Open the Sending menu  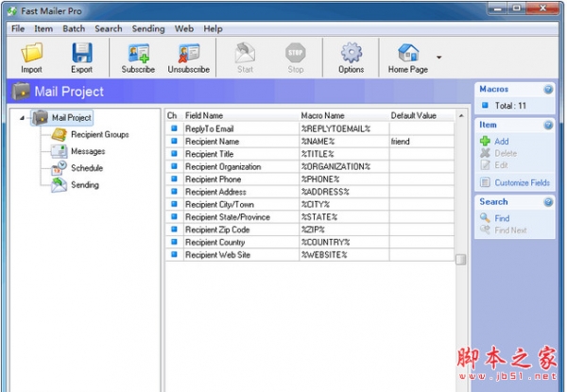tap(148, 28)
